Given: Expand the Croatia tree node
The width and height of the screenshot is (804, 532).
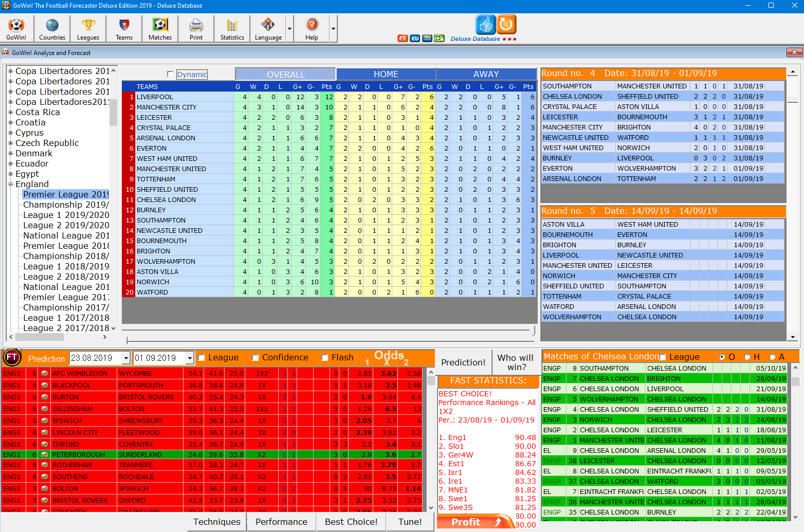Looking at the screenshot, I should (x=10, y=122).
